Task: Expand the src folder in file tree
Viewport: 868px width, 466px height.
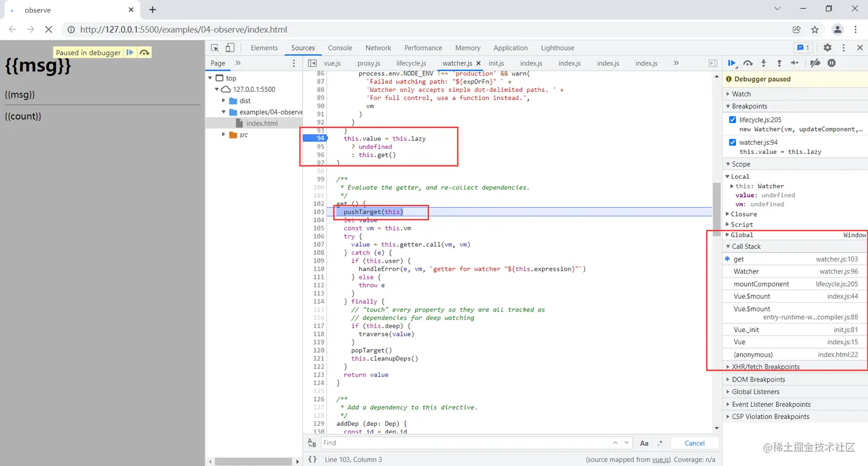Action: (224, 134)
